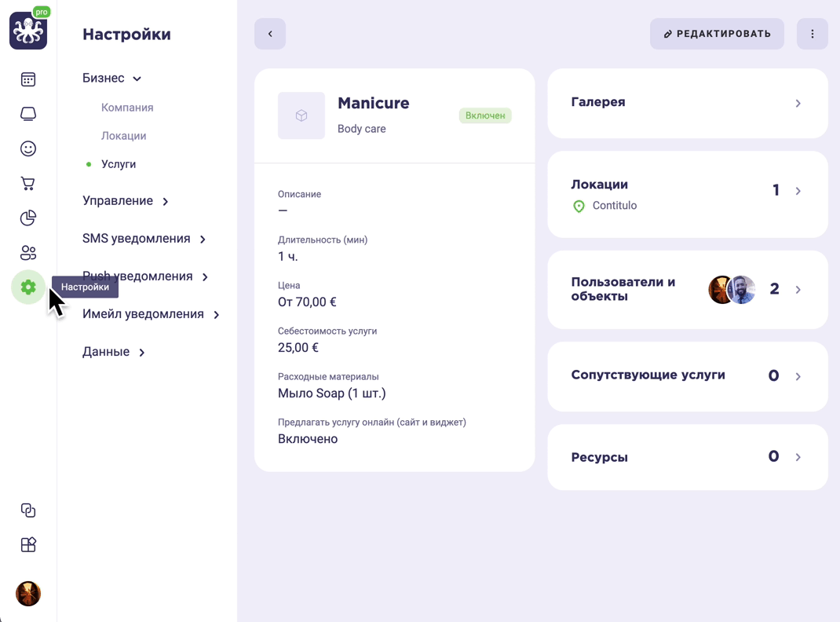This screenshot has height=622, width=840.
Task: Expand SMS уведомления section
Action: tap(144, 239)
